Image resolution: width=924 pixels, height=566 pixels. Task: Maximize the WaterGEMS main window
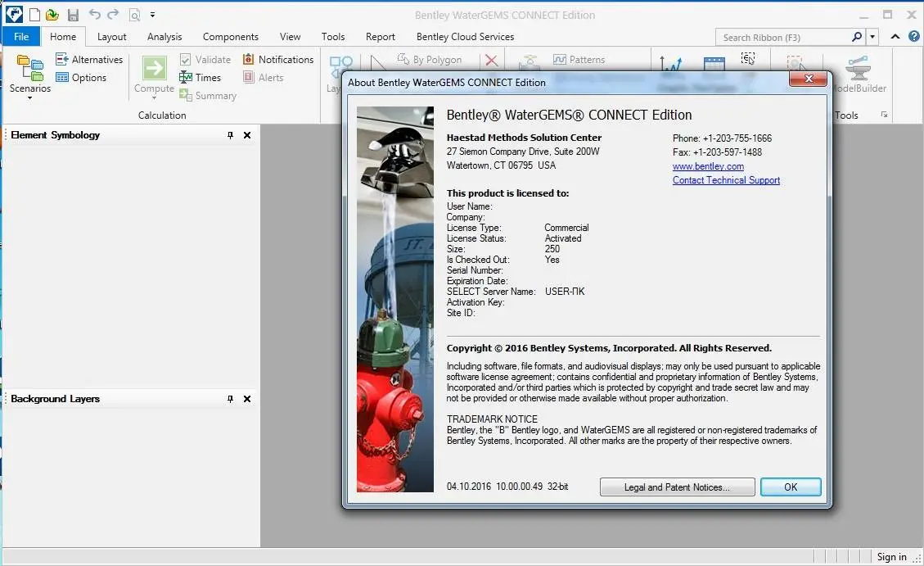pos(887,15)
